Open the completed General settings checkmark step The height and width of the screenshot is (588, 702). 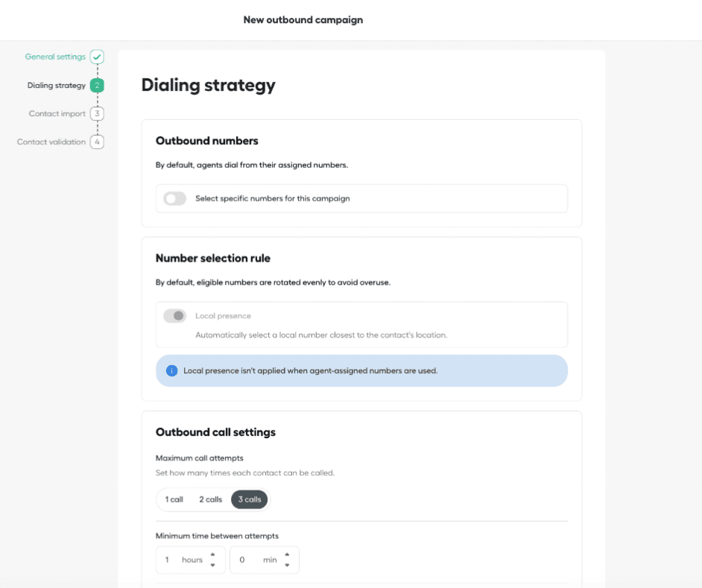[x=97, y=57]
